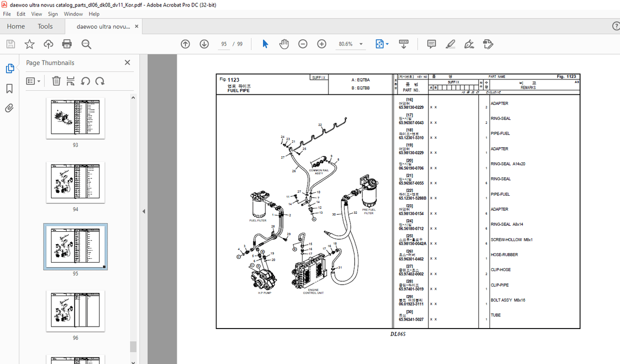
Task: Switch to the Tools tab
Action: tap(45, 26)
